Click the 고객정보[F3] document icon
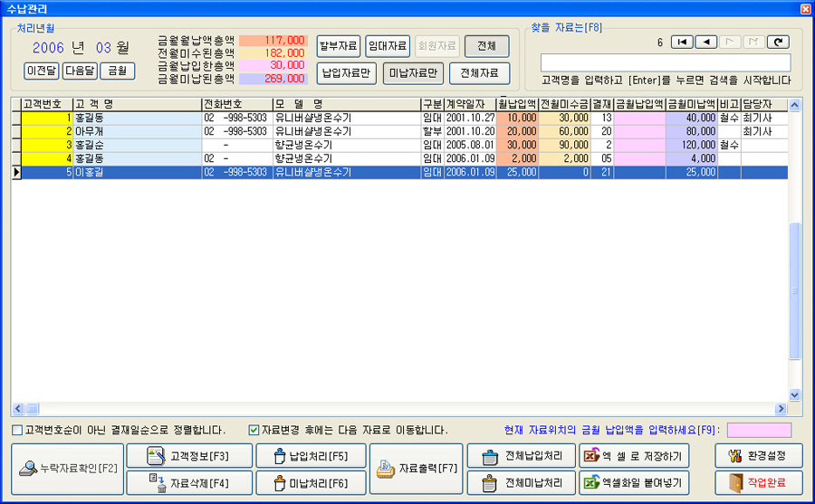This screenshot has width=815, height=504. tap(156, 456)
